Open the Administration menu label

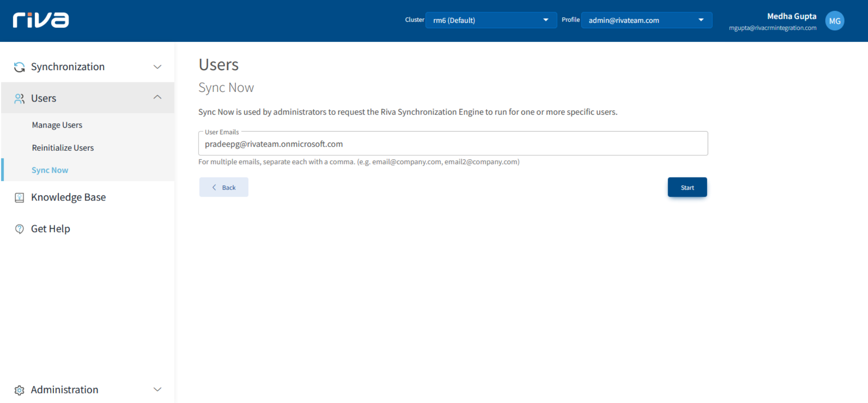click(65, 389)
